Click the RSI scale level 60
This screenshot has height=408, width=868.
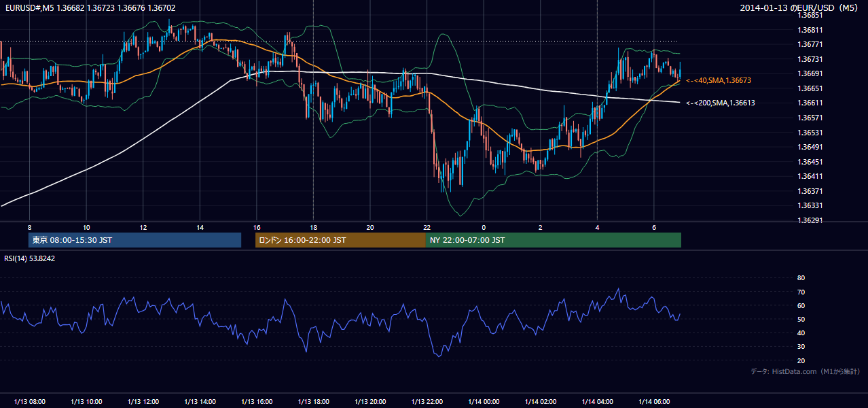point(801,305)
